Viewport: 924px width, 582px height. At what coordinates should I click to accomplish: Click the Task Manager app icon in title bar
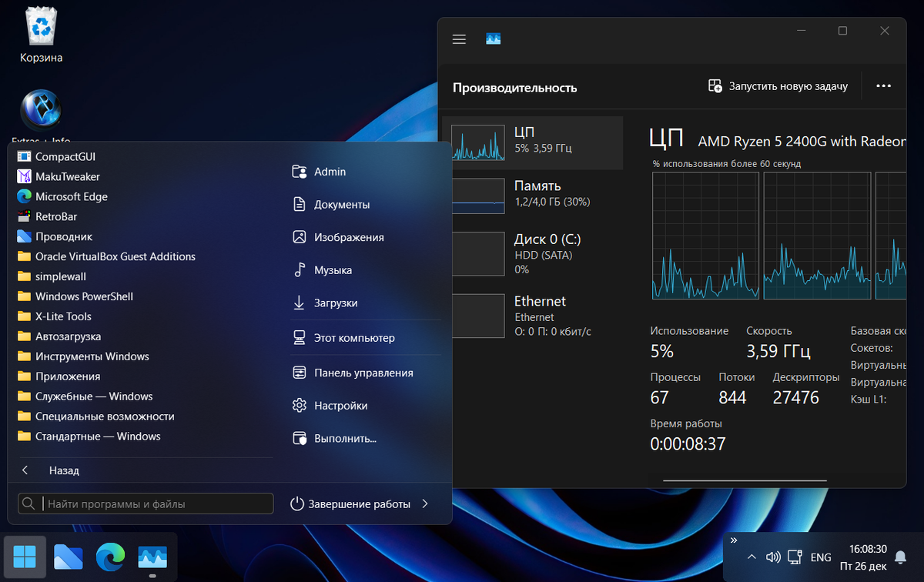point(493,38)
